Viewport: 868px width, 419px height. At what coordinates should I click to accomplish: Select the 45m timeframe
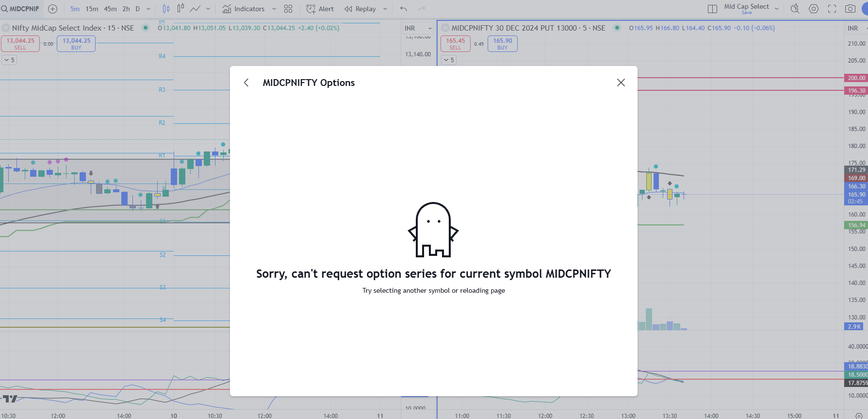pyautogui.click(x=110, y=9)
